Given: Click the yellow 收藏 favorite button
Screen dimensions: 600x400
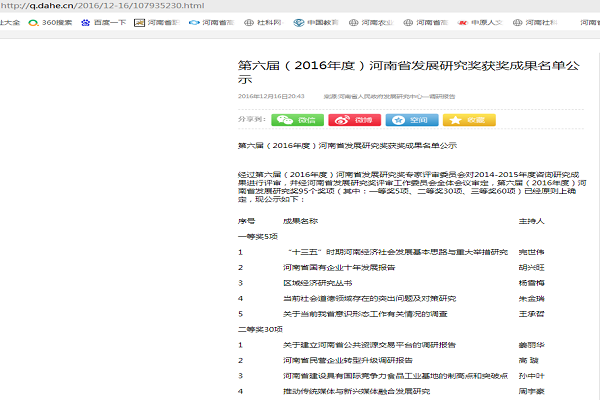Looking at the screenshot, I should (x=468, y=120).
